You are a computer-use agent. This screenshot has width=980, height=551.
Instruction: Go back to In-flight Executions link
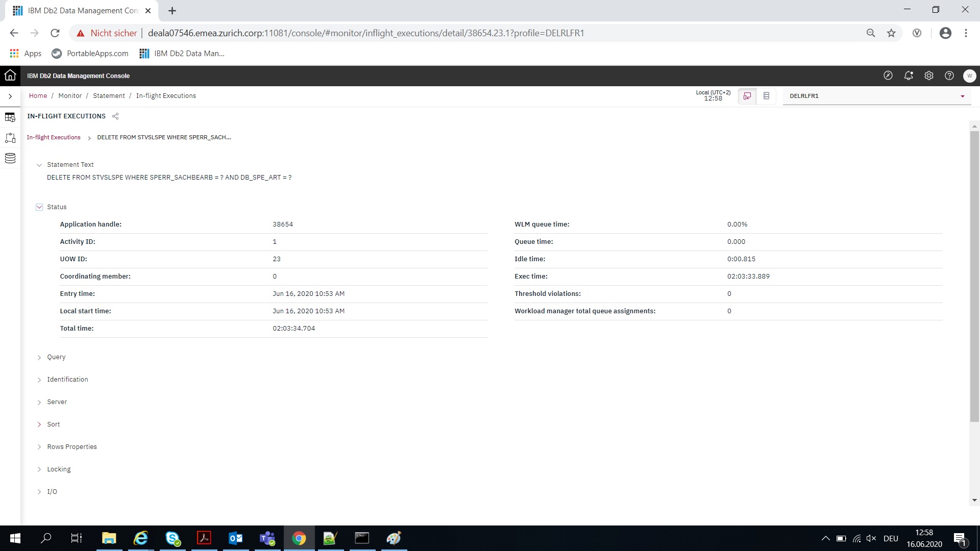54,137
